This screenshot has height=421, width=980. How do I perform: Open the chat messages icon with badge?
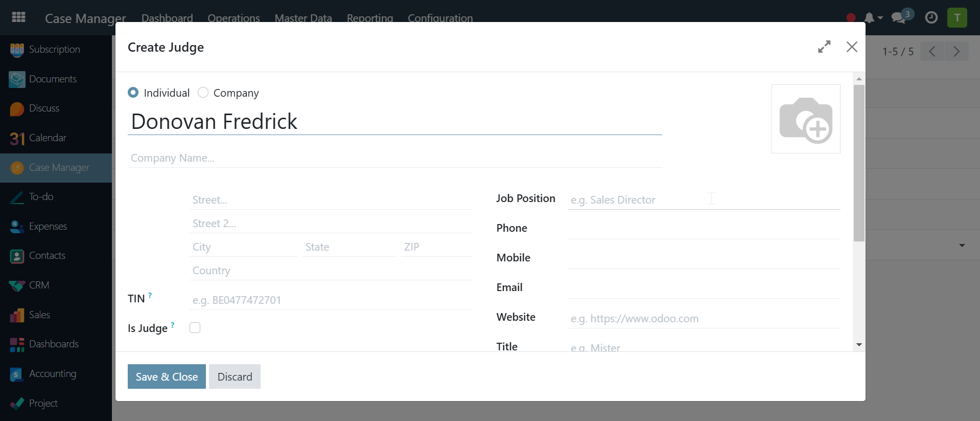click(902, 16)
